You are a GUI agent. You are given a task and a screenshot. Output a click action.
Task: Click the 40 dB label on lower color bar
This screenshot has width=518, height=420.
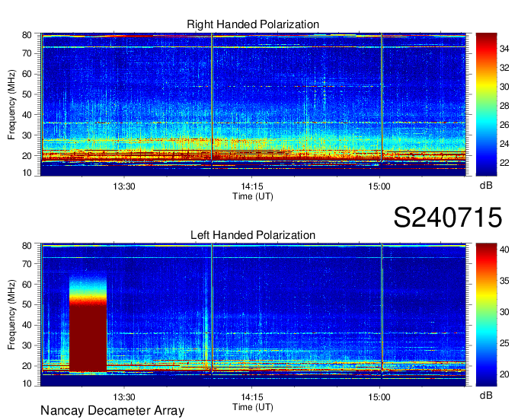[504, 250]
